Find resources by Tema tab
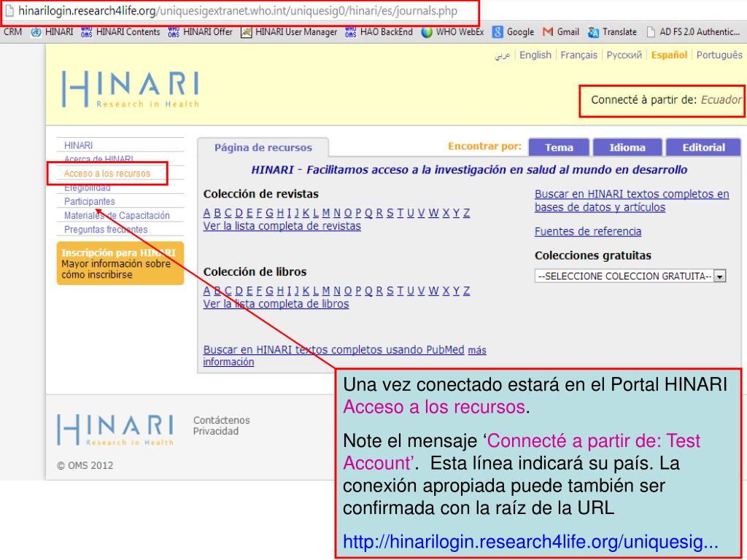The height and width of the screenshot is (560, 747). 559,147
